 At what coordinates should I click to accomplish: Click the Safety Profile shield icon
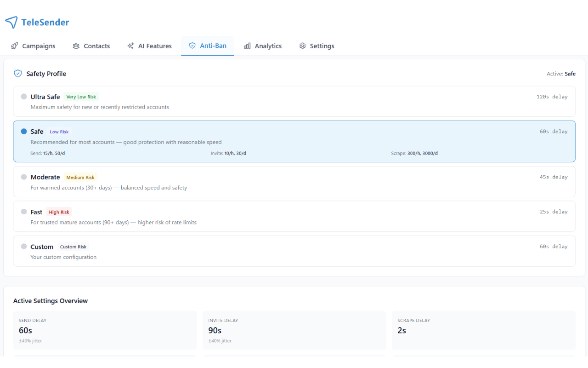18,74
